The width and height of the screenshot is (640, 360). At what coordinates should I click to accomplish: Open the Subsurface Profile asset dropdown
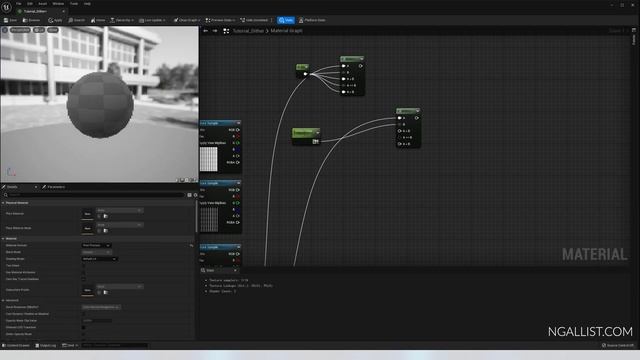pos(120,287)
